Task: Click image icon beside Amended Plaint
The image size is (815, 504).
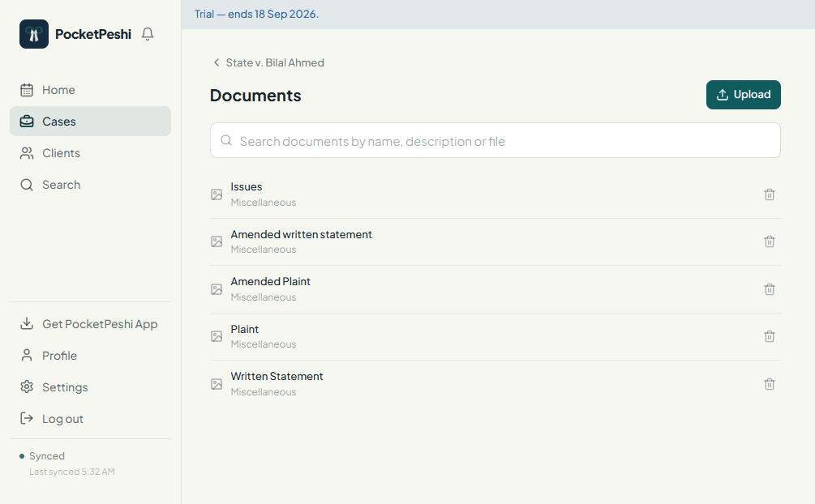Action: 217,289
